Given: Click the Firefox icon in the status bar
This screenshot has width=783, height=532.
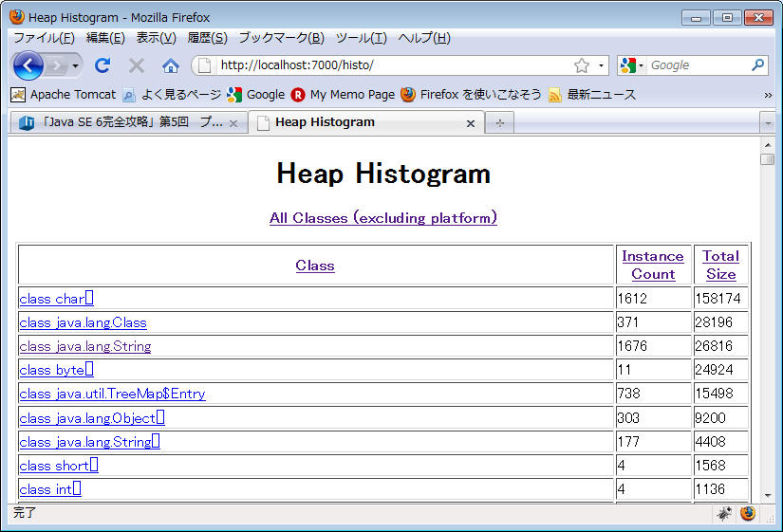Looking at the screenshot, I should point(748,513).
